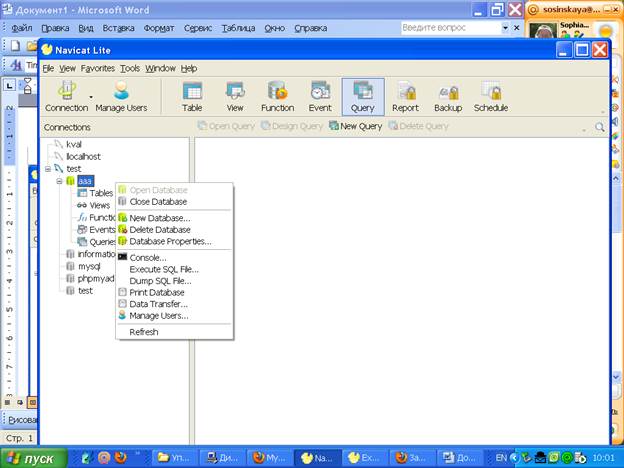Image resolution: width=624 pixels, height=468 pixels.
Task: Open Word Вставка menu
Action: coord(118,28)
